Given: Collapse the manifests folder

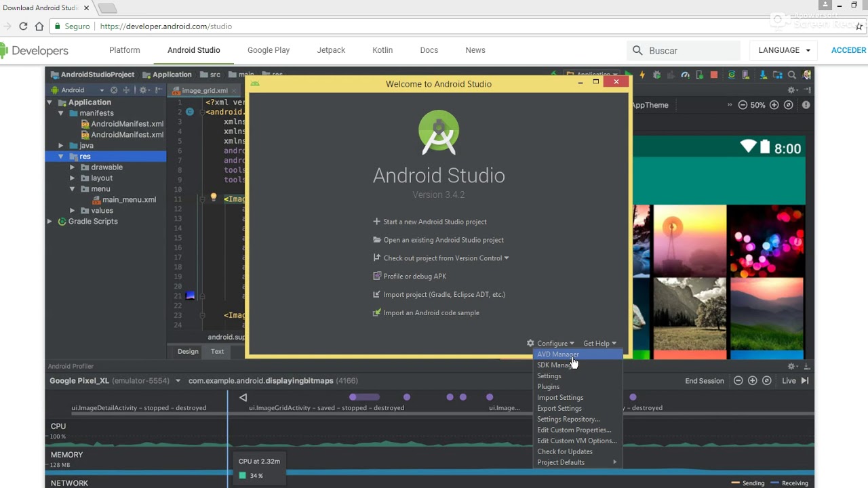Looking at the screenshot, I should 61,113.
